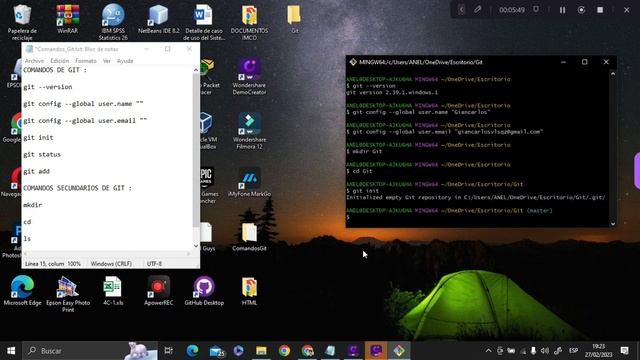Click 'COMANDOS SECUNDARIOS DE GIT :' heading in Notepad
This screenshot has width=640, height=360.
coord(78,188)
